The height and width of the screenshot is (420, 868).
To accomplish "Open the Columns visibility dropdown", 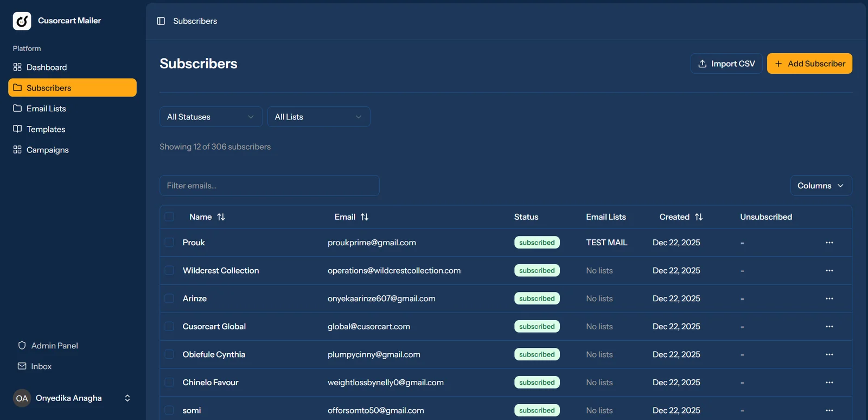I will 821,186.
